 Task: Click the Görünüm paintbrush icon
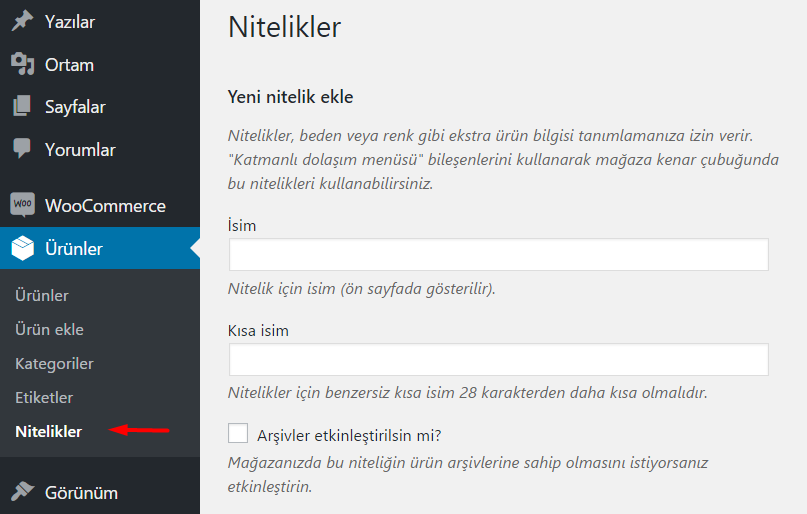click(x=23, y=492)
